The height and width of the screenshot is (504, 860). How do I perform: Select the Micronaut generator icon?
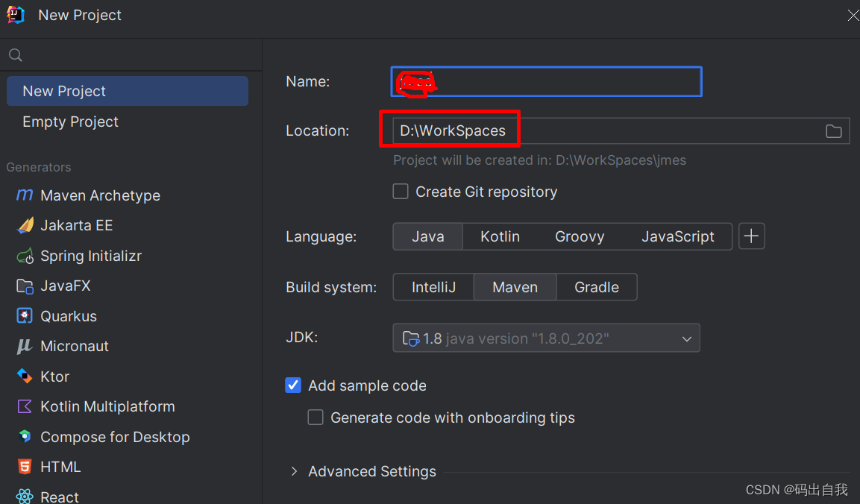pyautogui.click(x=25, y=346)
